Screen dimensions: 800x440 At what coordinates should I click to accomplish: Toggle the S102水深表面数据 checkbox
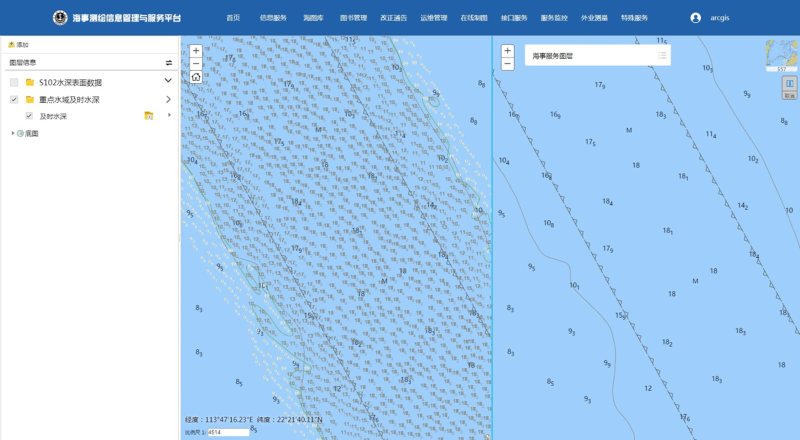pyautogui.click(x=14, y=82)
